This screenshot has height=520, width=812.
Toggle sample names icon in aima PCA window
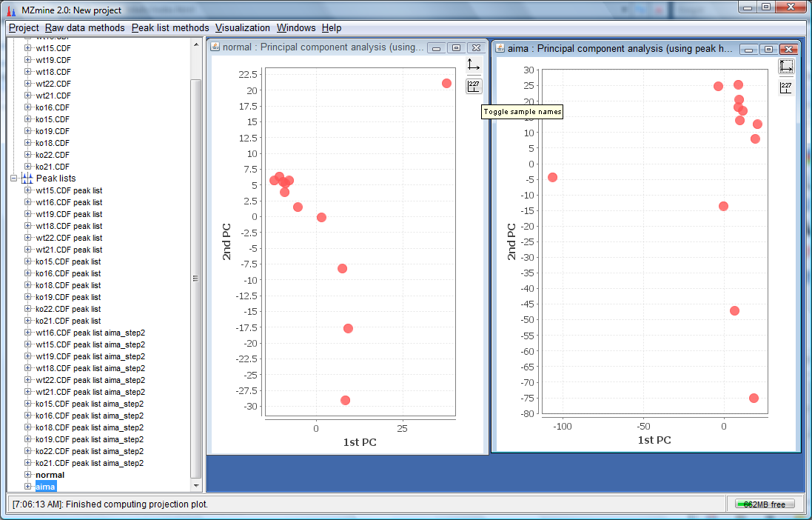pos(786,87)
